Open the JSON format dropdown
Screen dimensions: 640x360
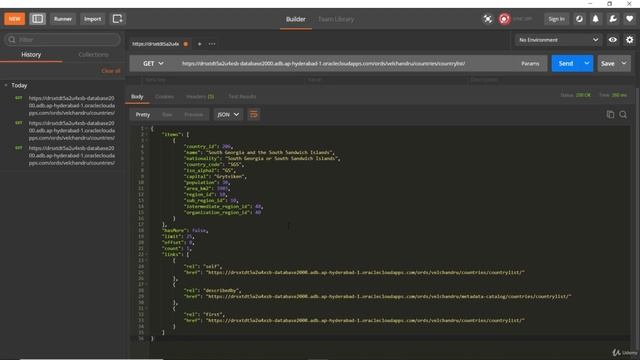(228, 115)
